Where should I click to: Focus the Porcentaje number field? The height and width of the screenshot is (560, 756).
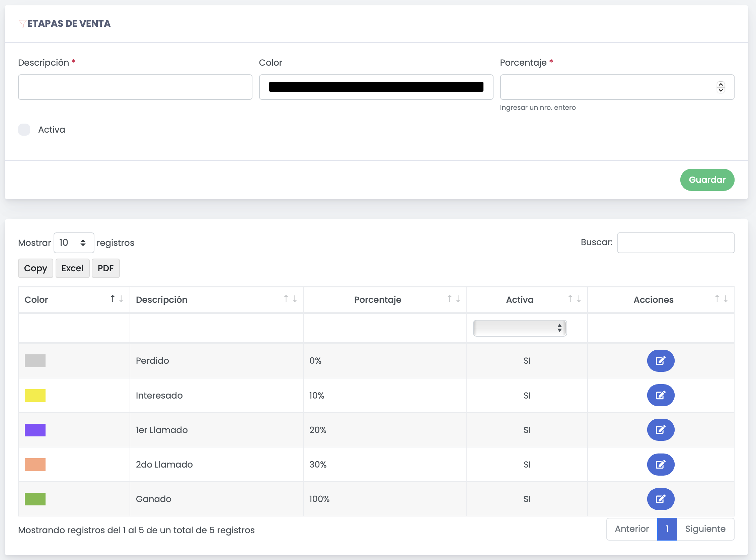tap(617, 87)
